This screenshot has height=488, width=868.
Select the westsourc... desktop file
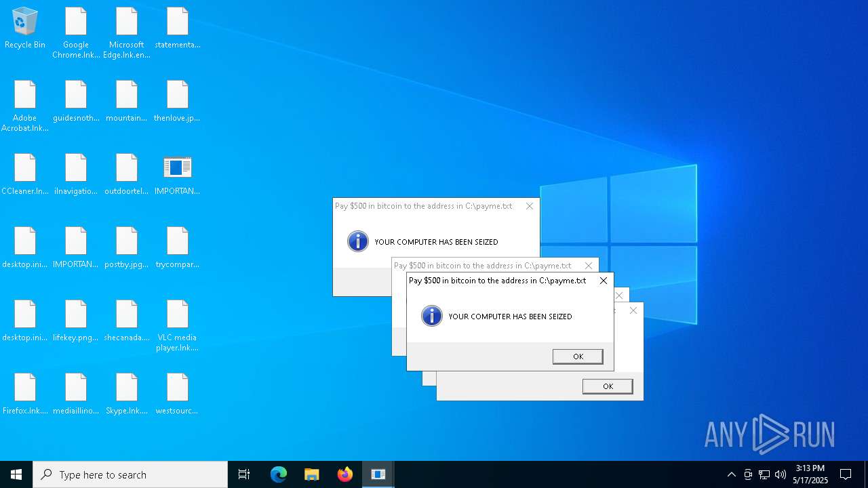178,394
